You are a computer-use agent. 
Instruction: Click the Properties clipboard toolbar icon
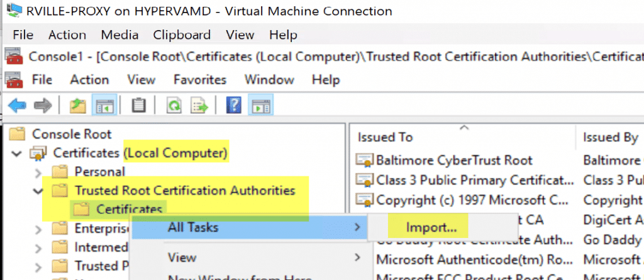click(138, 106)
